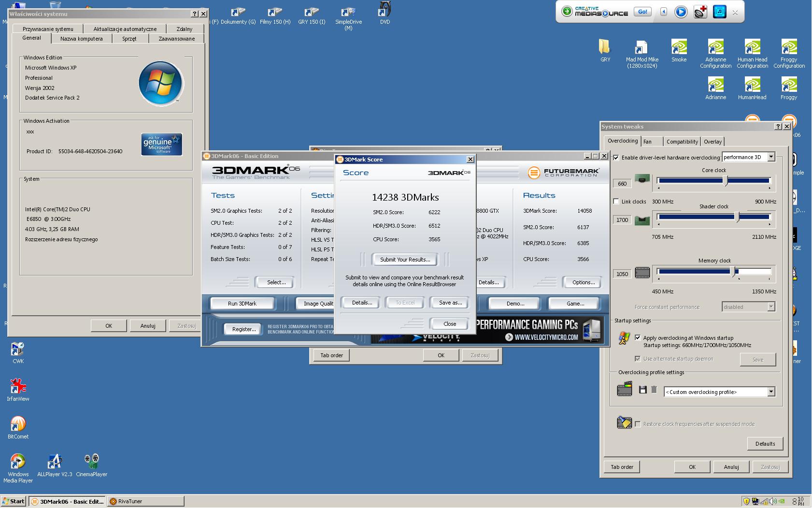The image size is (812, 509).
Task: Open the Smoke NVIDIA demo shortcut
Action: pyautogui.click(x=679, y=50)
